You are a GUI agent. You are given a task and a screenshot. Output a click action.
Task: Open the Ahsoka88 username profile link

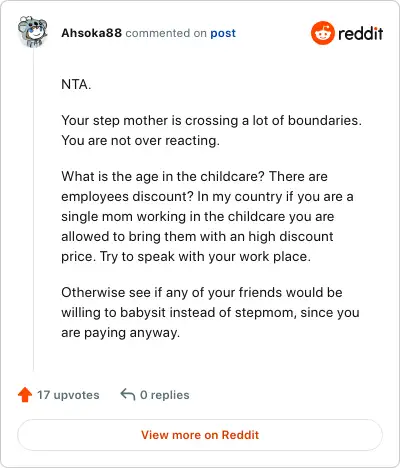pos(91,33)
